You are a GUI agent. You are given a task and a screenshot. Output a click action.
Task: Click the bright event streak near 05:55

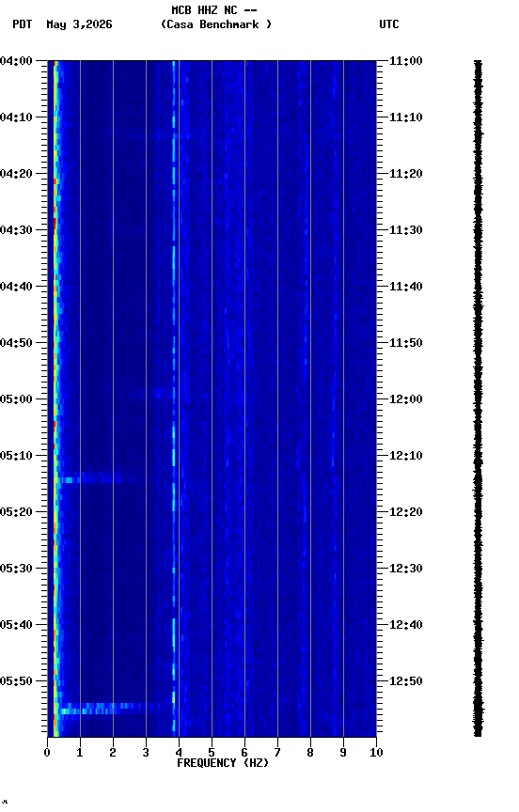pos(109,709)
